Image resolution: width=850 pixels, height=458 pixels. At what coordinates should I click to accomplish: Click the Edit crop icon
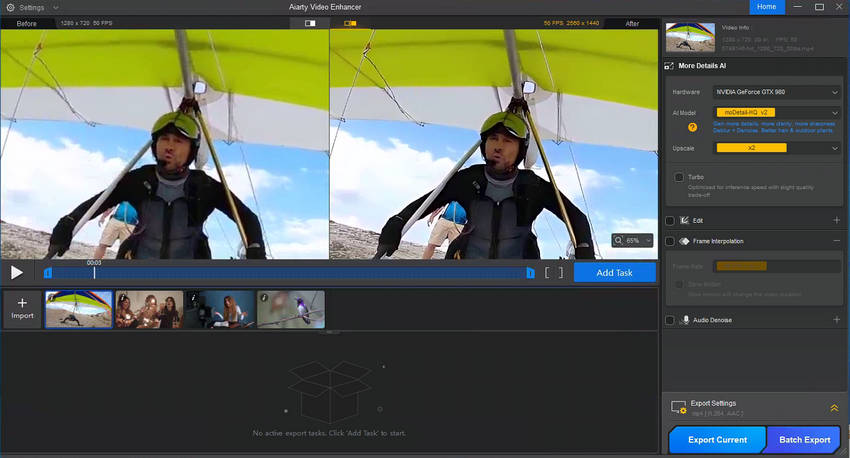pos(684,221)
